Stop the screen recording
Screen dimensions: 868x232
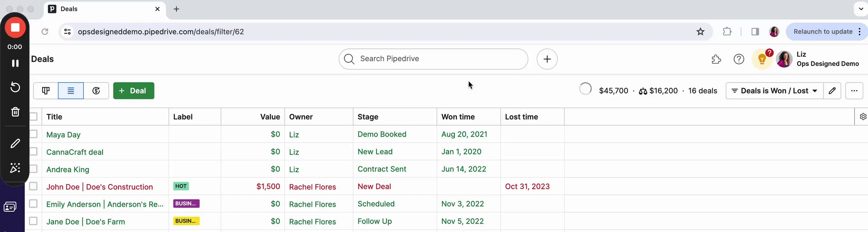[15, 28]
